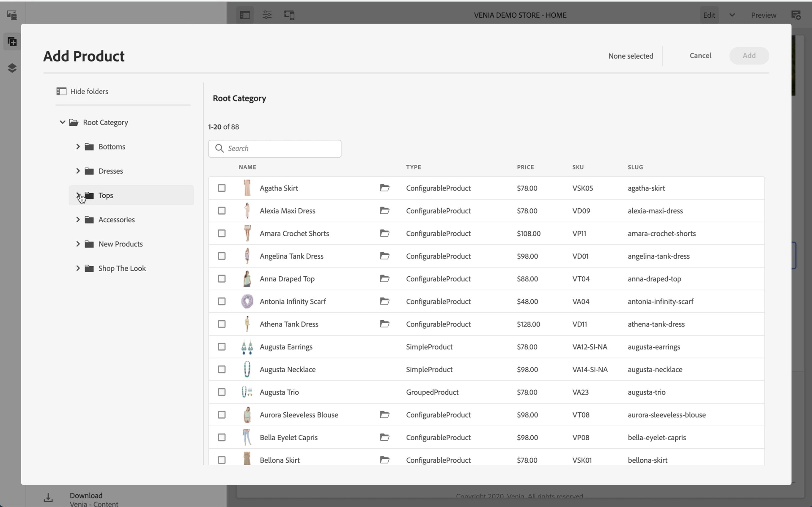Image resolution: width=812 pixels, height=507 pixels.
Task: Open the New Products category
Action: pos(120,244)
